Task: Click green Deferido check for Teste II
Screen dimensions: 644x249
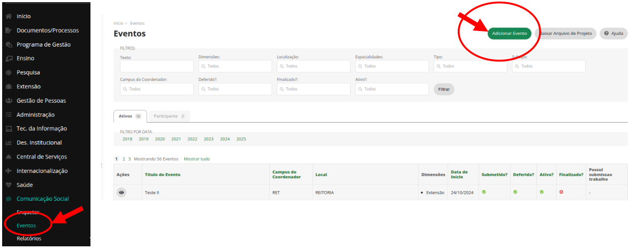Action: (x=515, y=192)
